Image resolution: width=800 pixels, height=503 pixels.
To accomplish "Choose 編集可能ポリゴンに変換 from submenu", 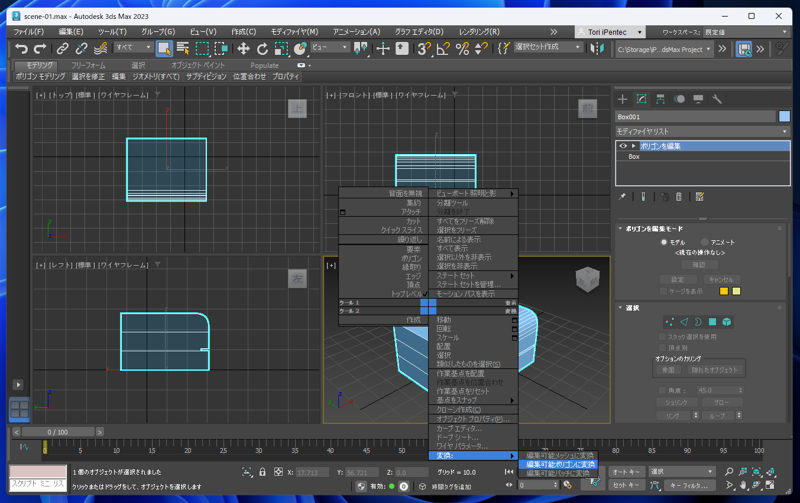I will [x=560, y=465].
